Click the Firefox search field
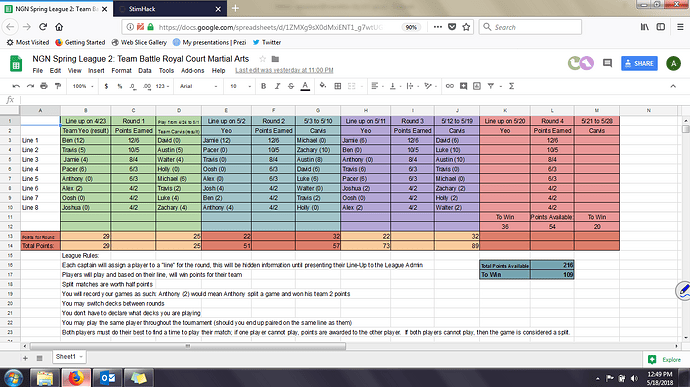The height and width of the screenshot is (387, 690). [x=530, y=27]
